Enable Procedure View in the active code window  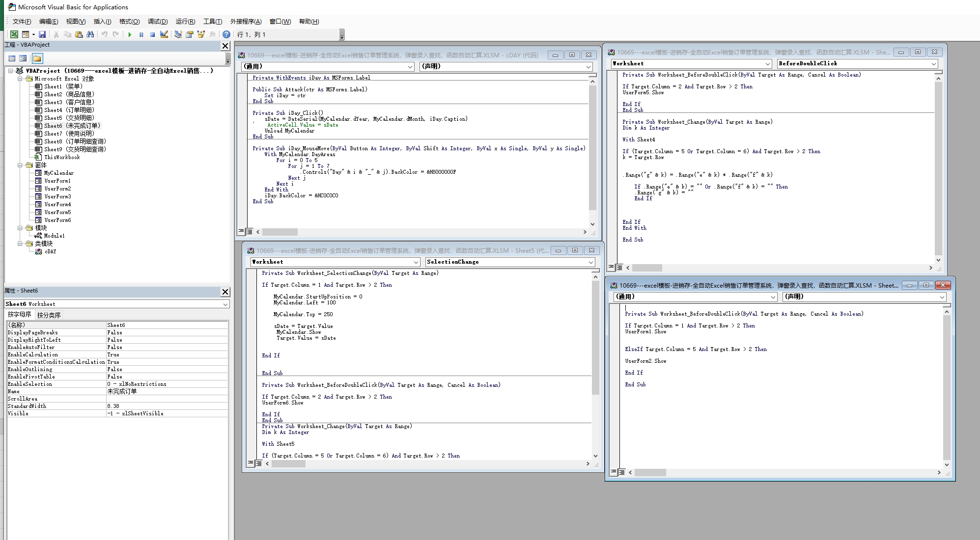(x=613, y=472)
